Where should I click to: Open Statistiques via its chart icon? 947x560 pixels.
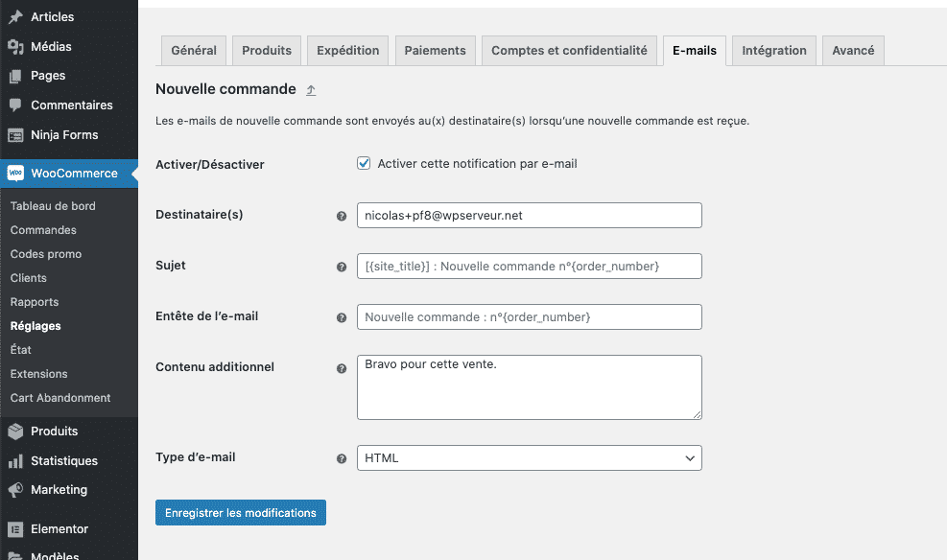13,460
